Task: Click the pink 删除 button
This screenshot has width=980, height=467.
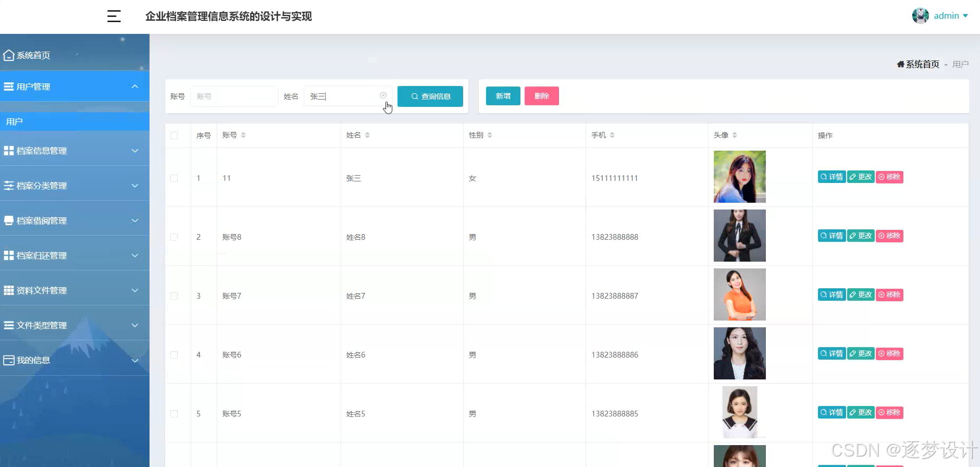Action: 542,96
